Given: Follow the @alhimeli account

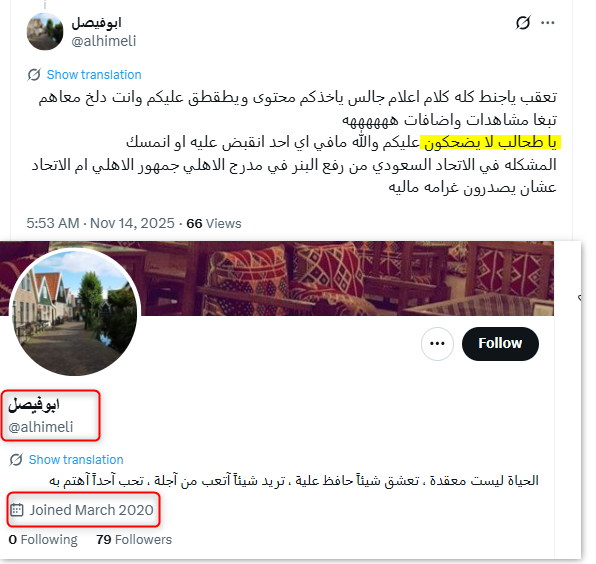Looking at the screenshot, I should pyautogui.click(x=500, y=344).
